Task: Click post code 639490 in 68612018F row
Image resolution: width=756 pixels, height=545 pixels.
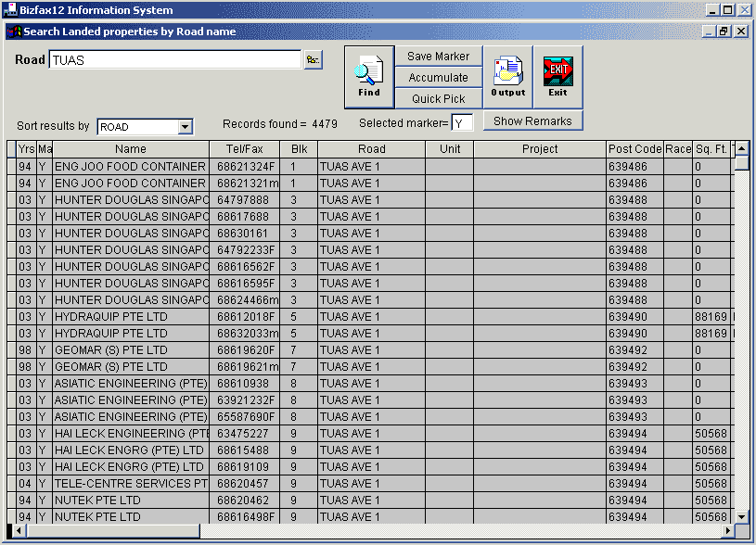Action: (x=635, y=317)
